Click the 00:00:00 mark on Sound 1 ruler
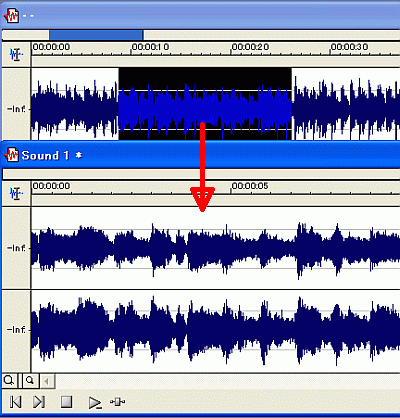The height and width of the screenshot is (418, 400). (x=51, y=186)
